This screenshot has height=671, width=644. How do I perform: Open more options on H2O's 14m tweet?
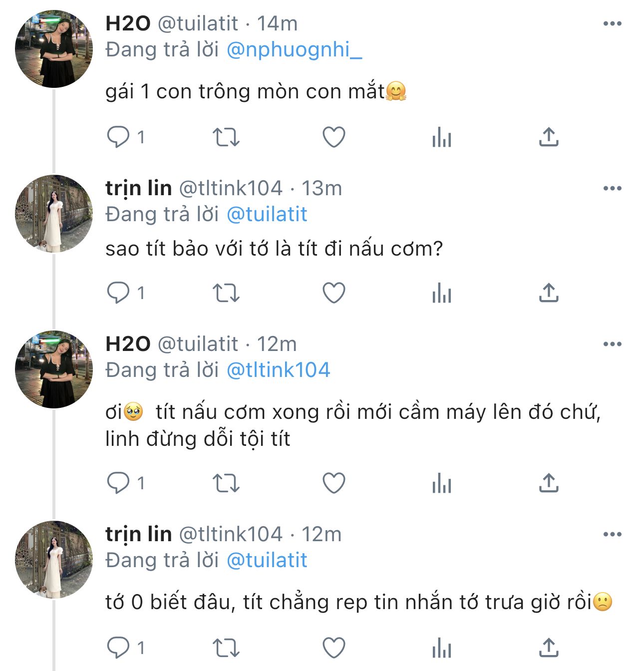[613, 23]
